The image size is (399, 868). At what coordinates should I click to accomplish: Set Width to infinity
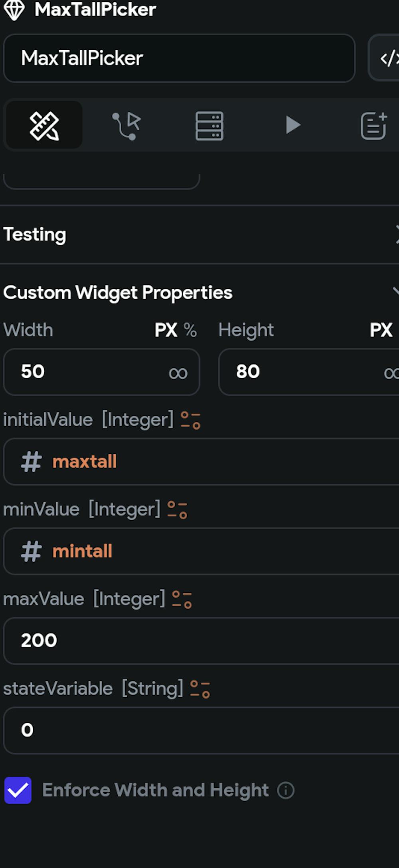click(x=178, y=373)
